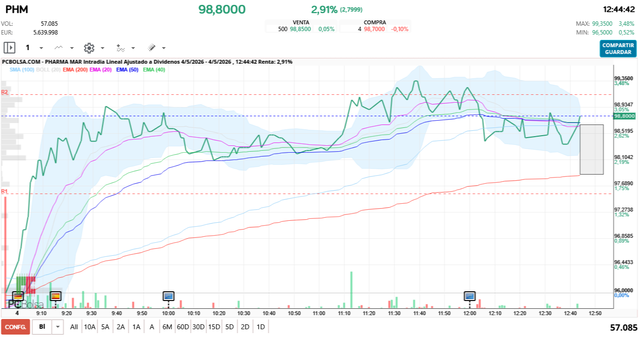
Task: Open the dropdown arrow beside BI
Action: click(58, 327)
